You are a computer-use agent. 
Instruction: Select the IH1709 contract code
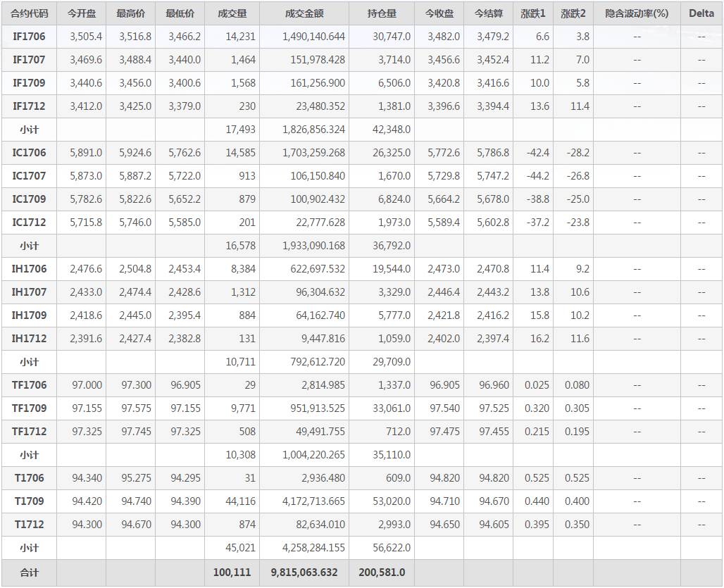(x=29, y=315)
